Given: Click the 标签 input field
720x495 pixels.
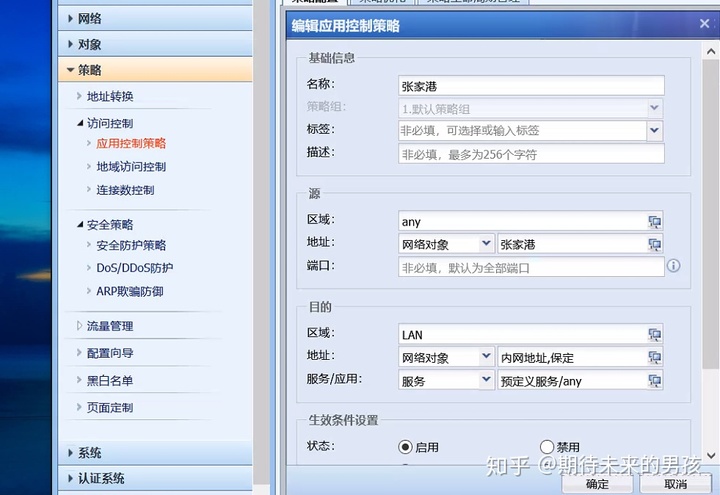Looking at the screenshot, I should pyautogui.click(x=523, y=130).
